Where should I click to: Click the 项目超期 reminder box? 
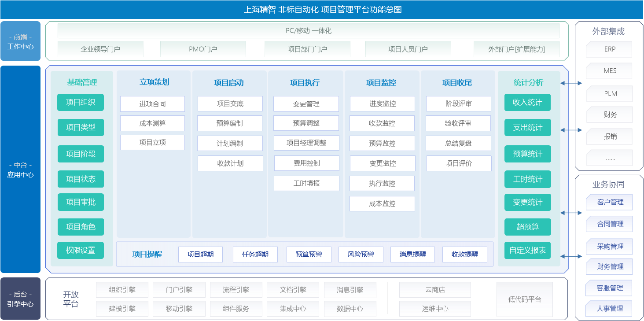tap(200, 255)
